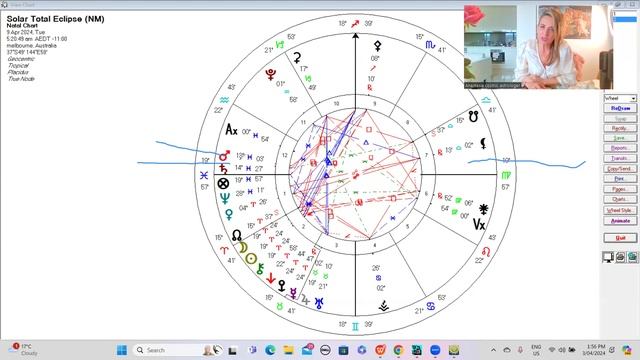Click the North Node glyph
The height and width of the screenshot is (360, 640).
(236, 235)
